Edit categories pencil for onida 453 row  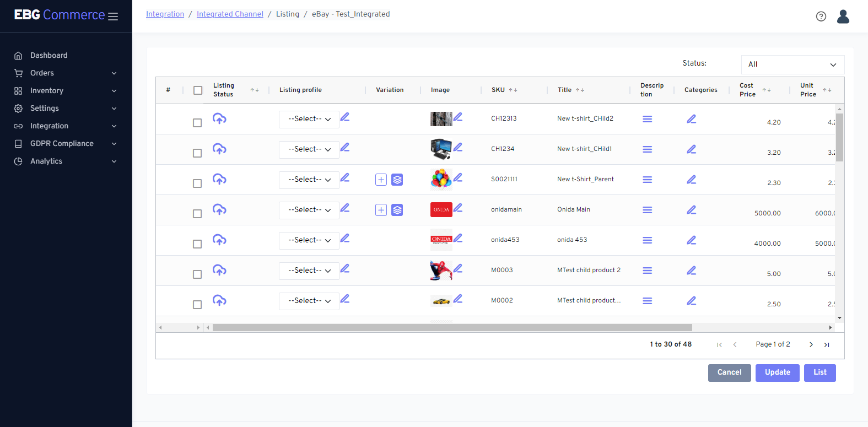[x=691, y=240]
